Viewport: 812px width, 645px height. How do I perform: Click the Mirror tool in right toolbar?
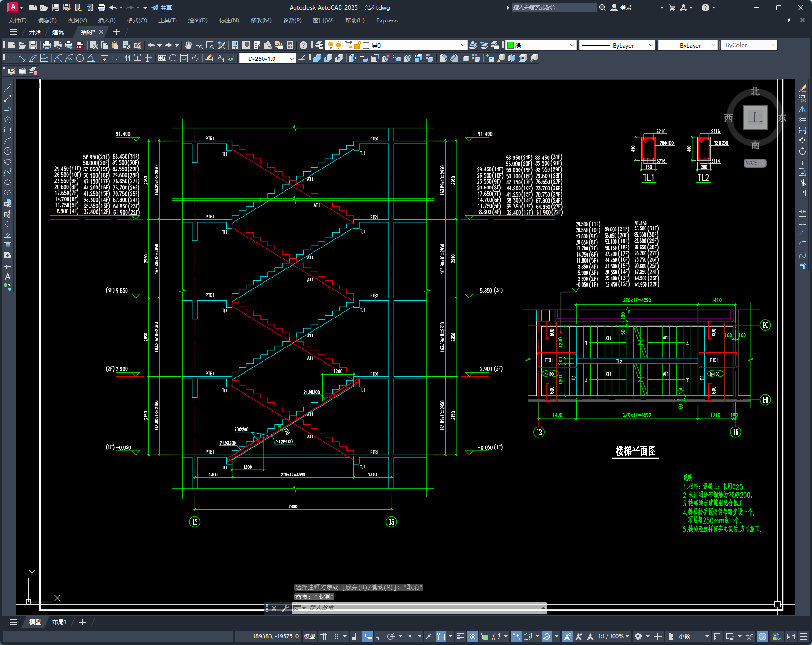[802, 109]
